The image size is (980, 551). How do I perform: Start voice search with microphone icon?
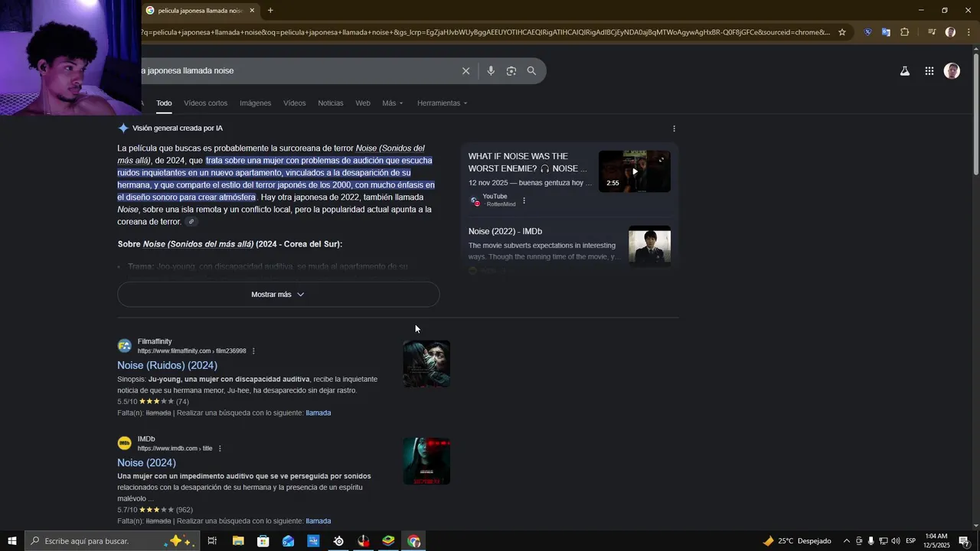(x=491, y=71)
